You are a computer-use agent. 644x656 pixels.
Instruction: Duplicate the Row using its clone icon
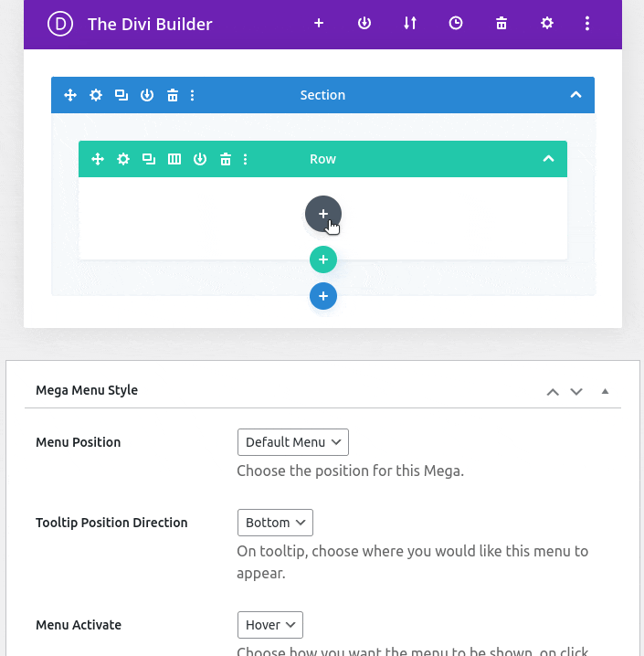point(149,159)
